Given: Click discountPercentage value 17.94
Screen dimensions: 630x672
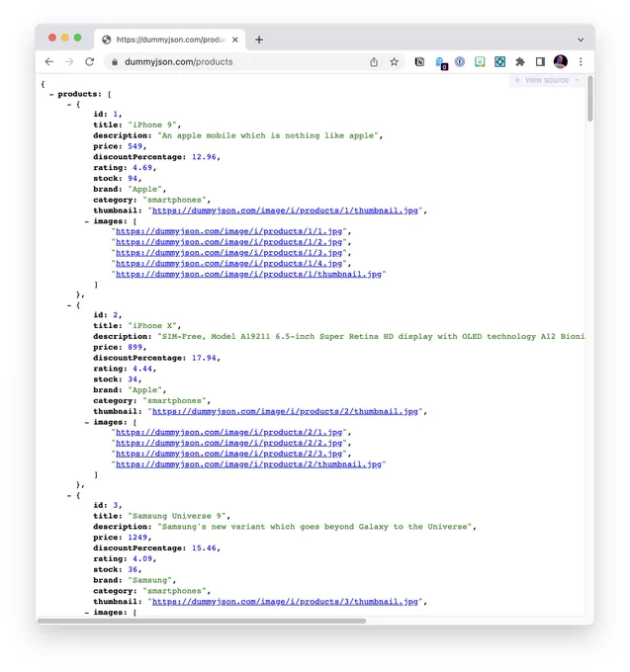Looking at the screenshot, I should tap(204, 358).
